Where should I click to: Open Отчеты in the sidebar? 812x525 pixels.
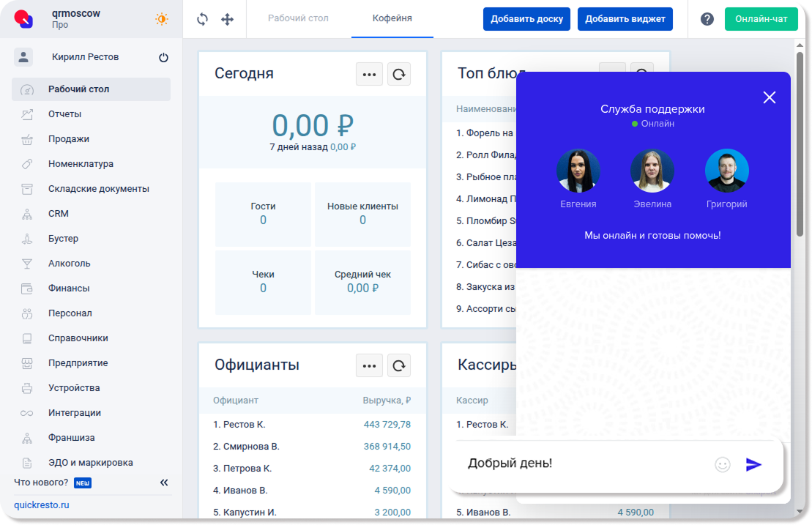click(64, 114)
